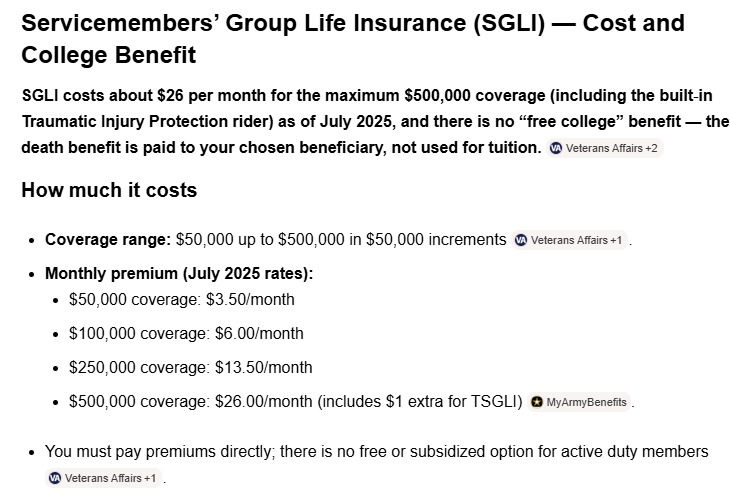Click the '$50,000 coverage: $3.50/month' line
Viewport: 730px width, 504px height.
coord(182,299)
